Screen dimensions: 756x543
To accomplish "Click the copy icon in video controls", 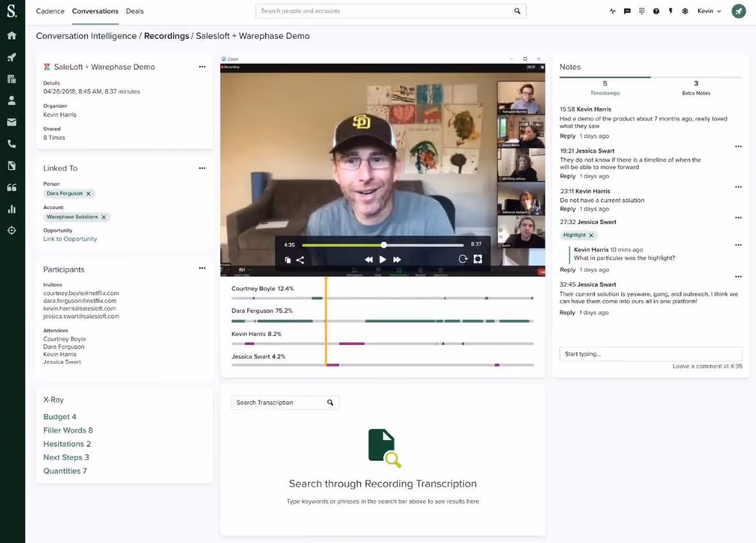I will coord(287,260).
